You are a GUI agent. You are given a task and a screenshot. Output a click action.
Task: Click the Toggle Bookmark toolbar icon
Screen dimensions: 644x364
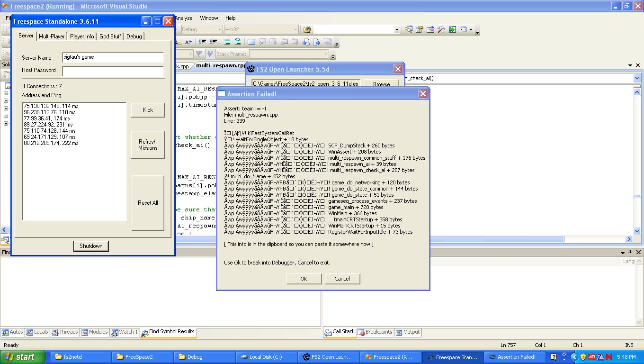click(251, 42)
